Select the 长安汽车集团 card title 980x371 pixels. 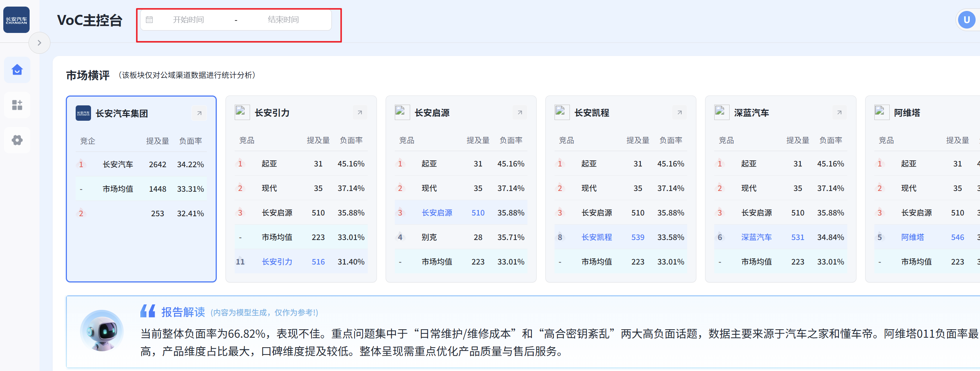point(122,113)
